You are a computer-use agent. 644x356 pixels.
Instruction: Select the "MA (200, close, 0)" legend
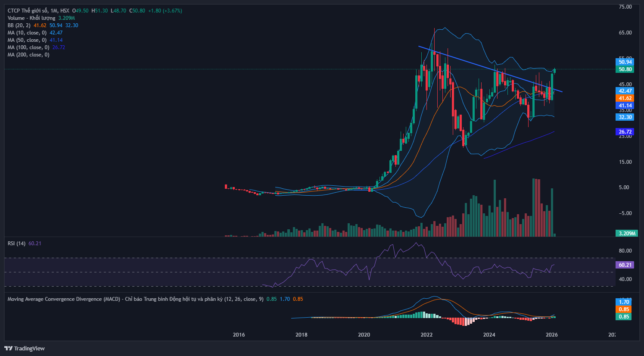click(x=28, y=55)
